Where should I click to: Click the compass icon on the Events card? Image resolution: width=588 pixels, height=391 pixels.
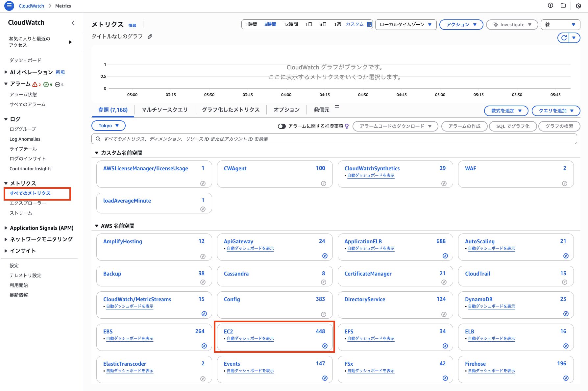325,378
